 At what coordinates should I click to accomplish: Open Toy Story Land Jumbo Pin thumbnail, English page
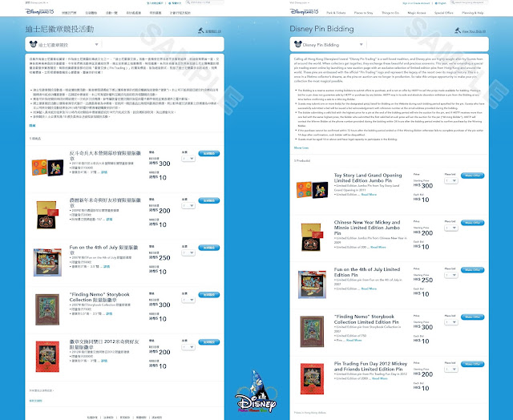[x=312, y=190]
